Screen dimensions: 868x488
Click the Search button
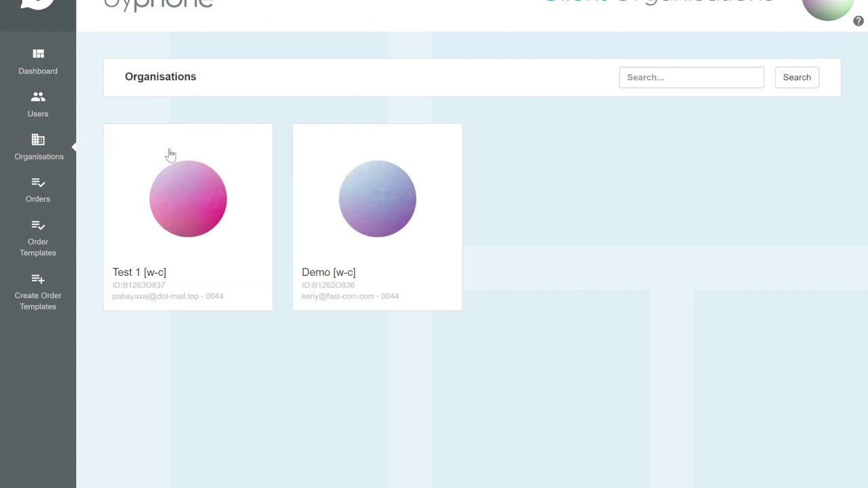tap(797, 77)
